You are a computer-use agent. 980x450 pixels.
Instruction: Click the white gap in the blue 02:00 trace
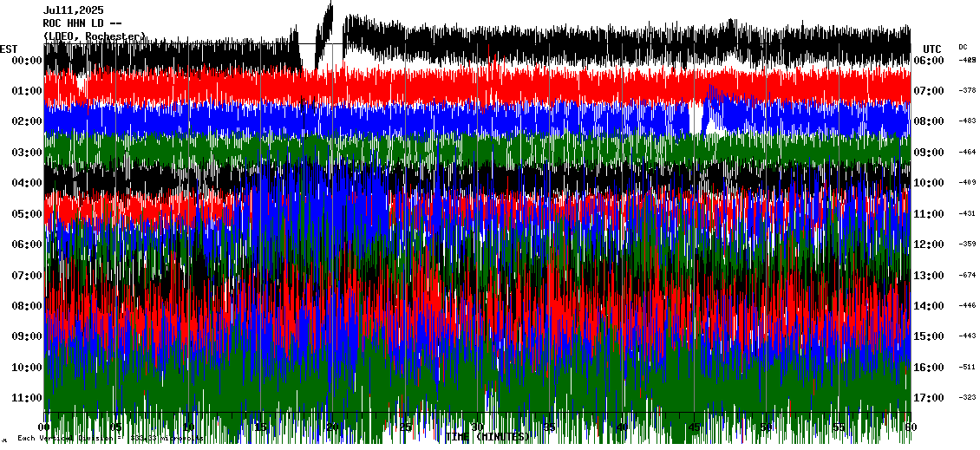coord(696,118)
